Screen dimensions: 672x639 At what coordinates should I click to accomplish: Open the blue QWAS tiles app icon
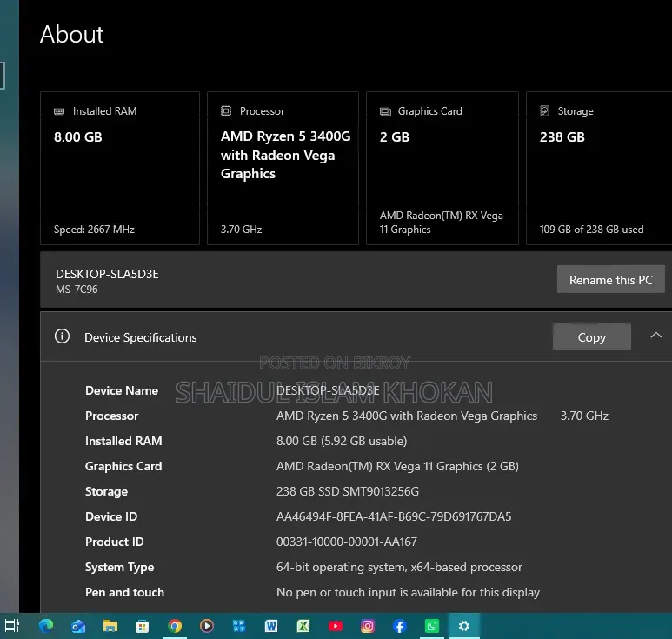[239, 627]
